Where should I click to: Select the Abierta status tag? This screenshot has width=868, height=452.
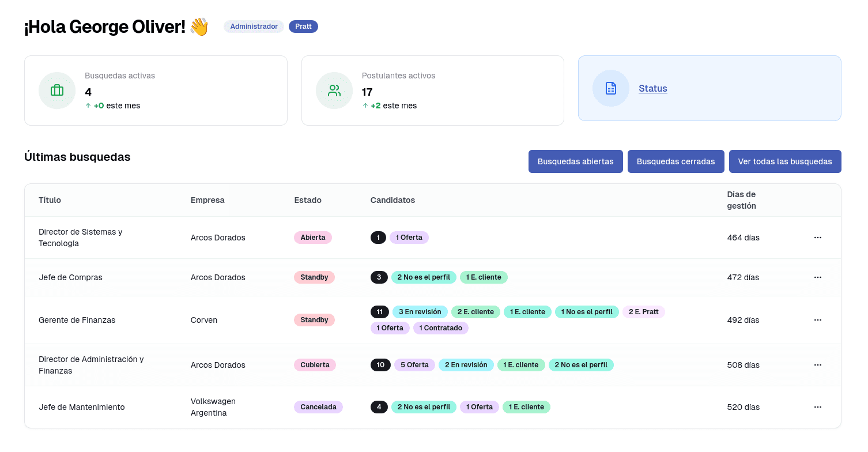pos(313,238)
